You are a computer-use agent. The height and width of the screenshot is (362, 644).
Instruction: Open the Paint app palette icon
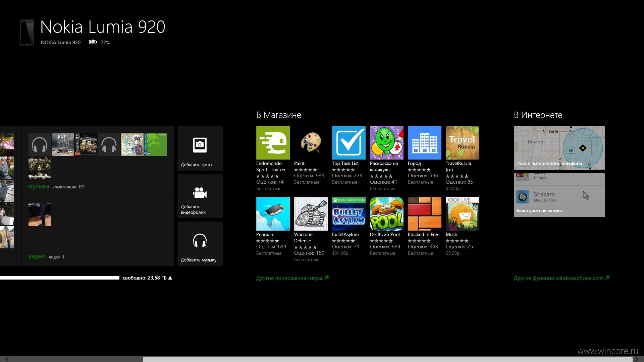pos(311,143)
